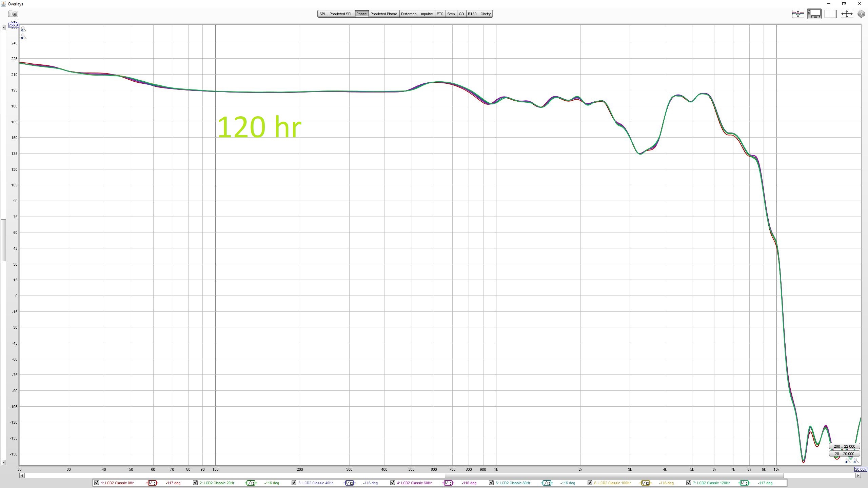The width and height of the screenshot is (868, 488).
Task: Click the horizontal scrollbar left arrow
Action: click(22, 475)
